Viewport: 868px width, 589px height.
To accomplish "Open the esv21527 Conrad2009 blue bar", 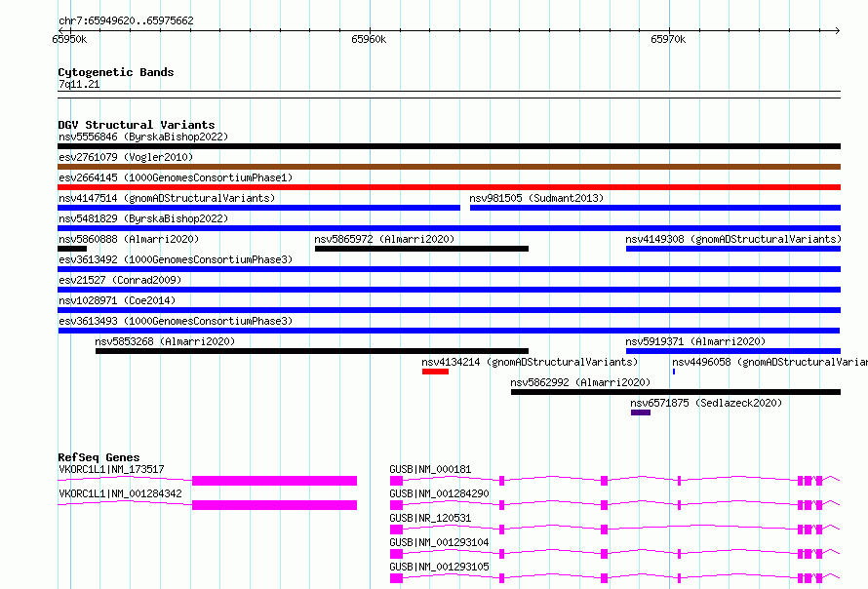I will click(x=449, y=290).
